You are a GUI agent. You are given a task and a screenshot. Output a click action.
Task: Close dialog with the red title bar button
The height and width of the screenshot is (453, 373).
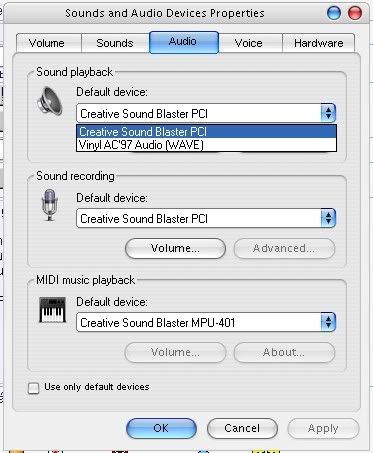[355, 13]
